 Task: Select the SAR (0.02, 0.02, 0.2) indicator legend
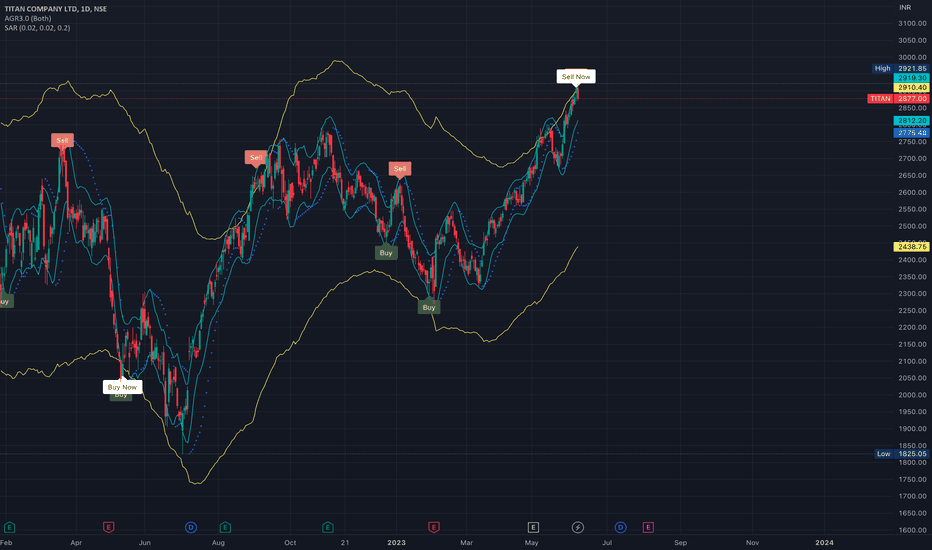37,28
